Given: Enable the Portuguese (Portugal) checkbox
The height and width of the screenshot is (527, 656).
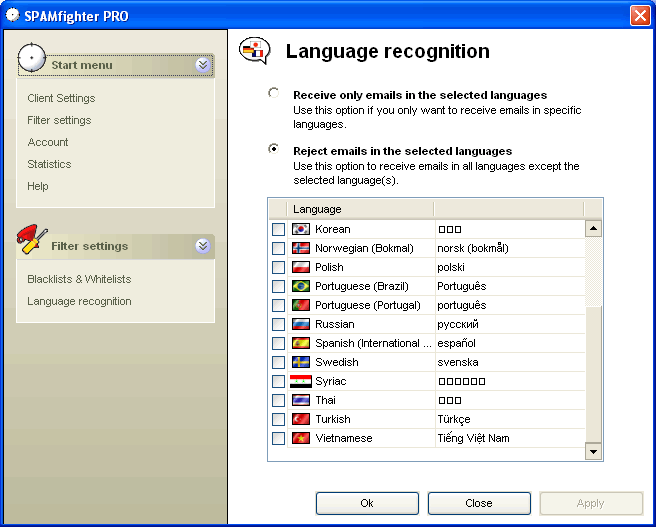Looking at the screenshot, I should coord(279,305).
